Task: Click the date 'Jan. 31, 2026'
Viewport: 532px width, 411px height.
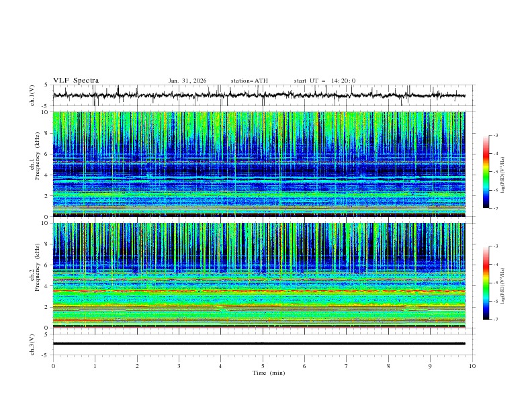Action: [187, 81]
